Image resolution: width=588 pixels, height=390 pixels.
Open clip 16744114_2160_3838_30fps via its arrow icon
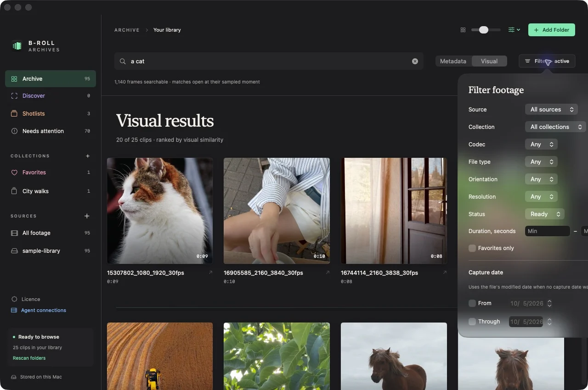445,273
